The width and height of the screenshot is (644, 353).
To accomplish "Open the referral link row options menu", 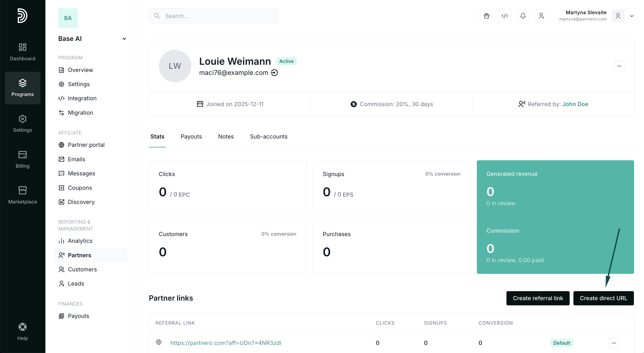I will [x=613, y=343].
